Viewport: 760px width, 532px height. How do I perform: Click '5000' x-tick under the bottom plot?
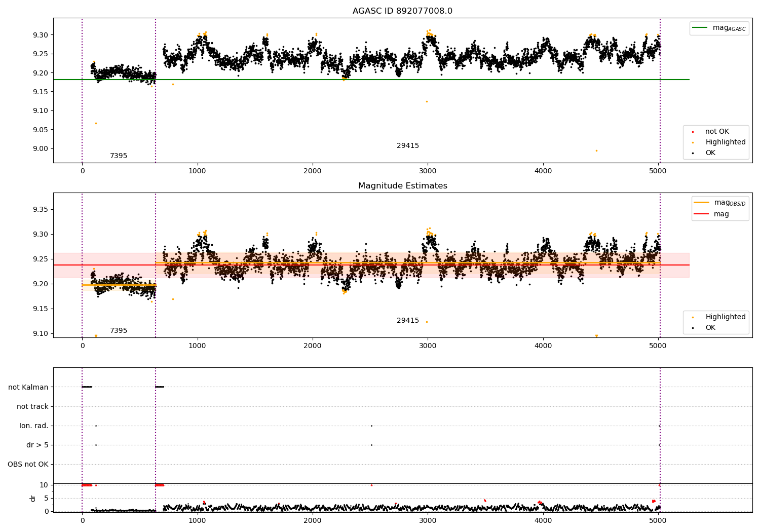tap(658, 520)
